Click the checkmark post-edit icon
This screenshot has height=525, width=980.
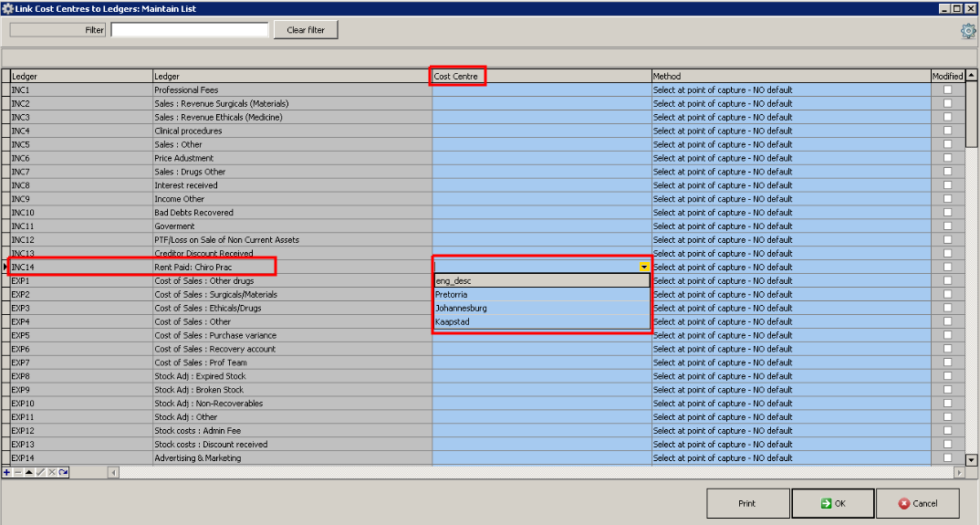tap(41, 472)
